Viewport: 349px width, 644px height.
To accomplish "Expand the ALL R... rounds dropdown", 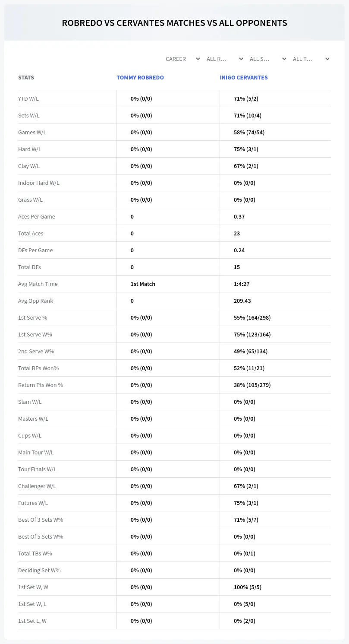I will click(226, 59).
